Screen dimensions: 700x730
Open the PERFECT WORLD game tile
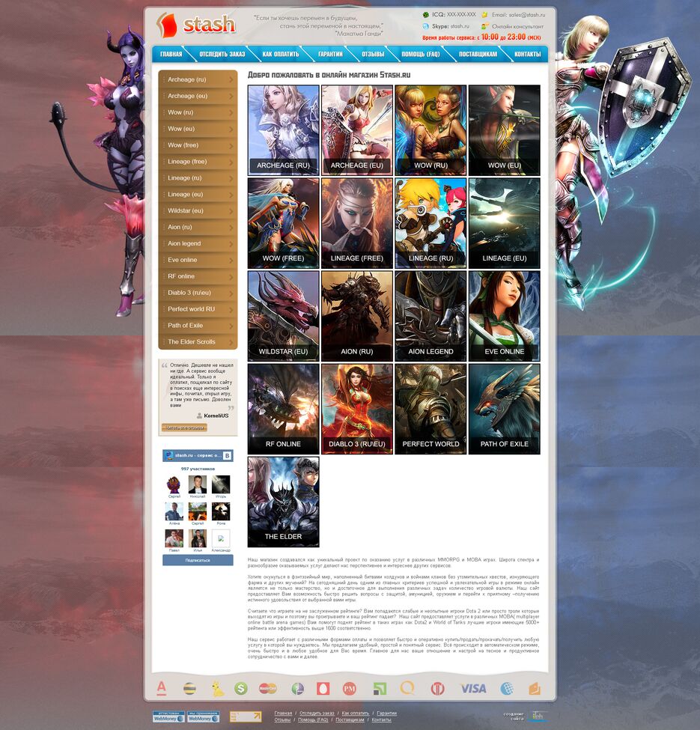pyautogui.click(x=430, y=410)
